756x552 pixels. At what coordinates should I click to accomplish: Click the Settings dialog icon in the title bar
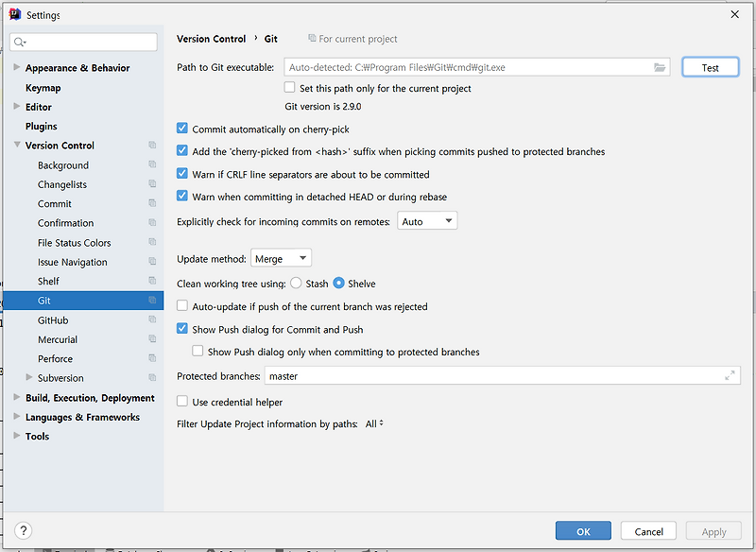pos(13,14)
